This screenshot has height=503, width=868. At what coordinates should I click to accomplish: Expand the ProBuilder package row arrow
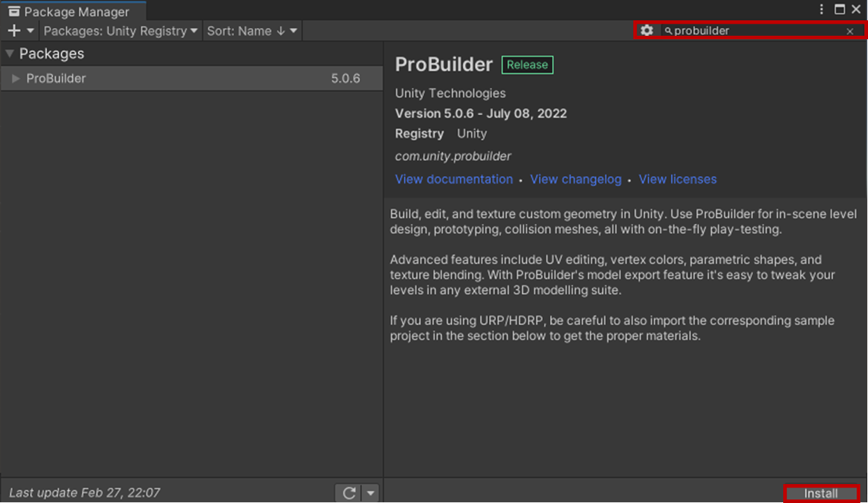coord(16,78)
